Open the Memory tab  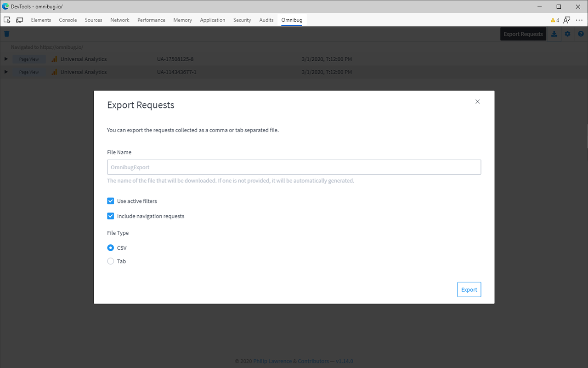pos(182,20)
